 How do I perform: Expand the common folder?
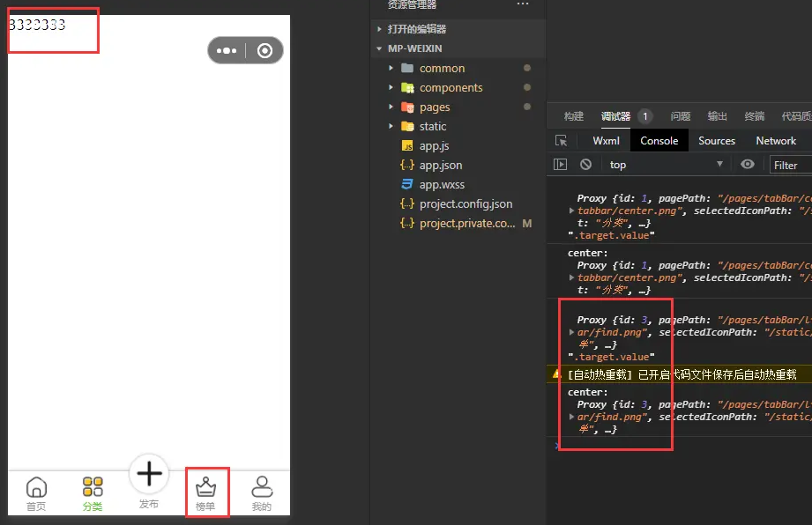click(442, 68)
